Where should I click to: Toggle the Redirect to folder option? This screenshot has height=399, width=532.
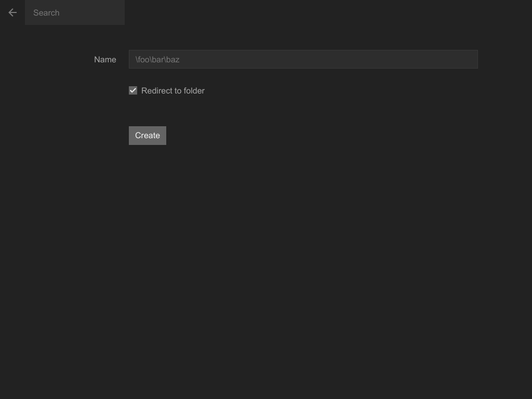tap(133, 90)
